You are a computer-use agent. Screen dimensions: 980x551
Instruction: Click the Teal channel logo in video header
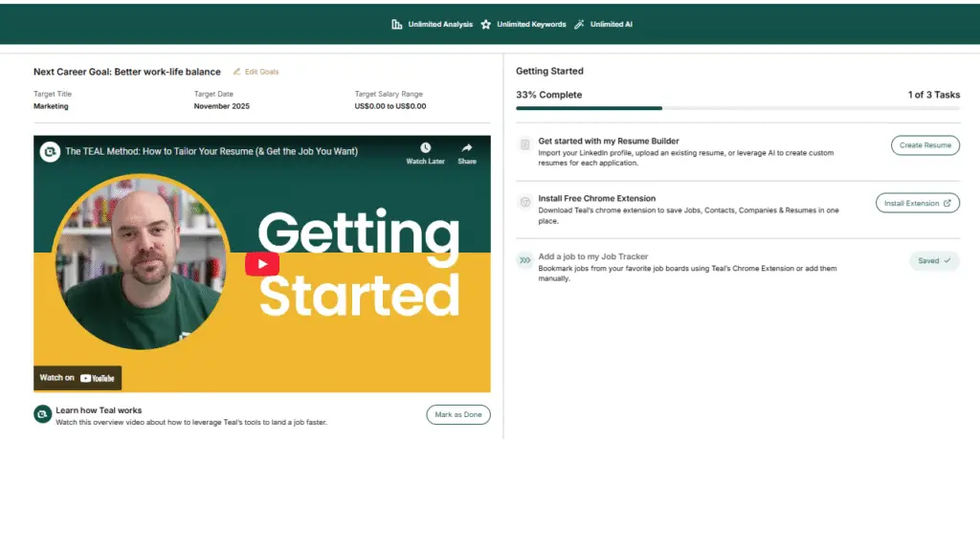pos(50,151)
